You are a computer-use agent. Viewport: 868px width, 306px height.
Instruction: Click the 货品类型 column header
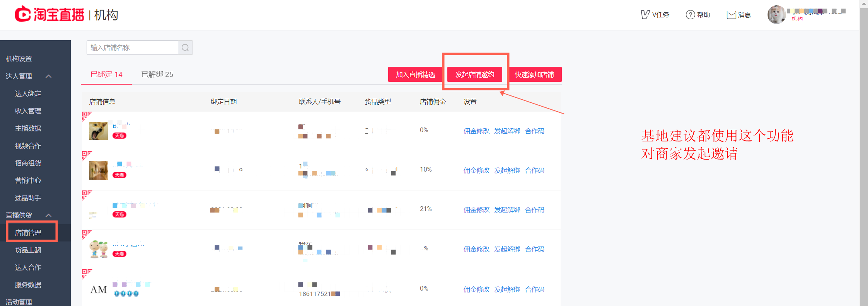[378, 102]
